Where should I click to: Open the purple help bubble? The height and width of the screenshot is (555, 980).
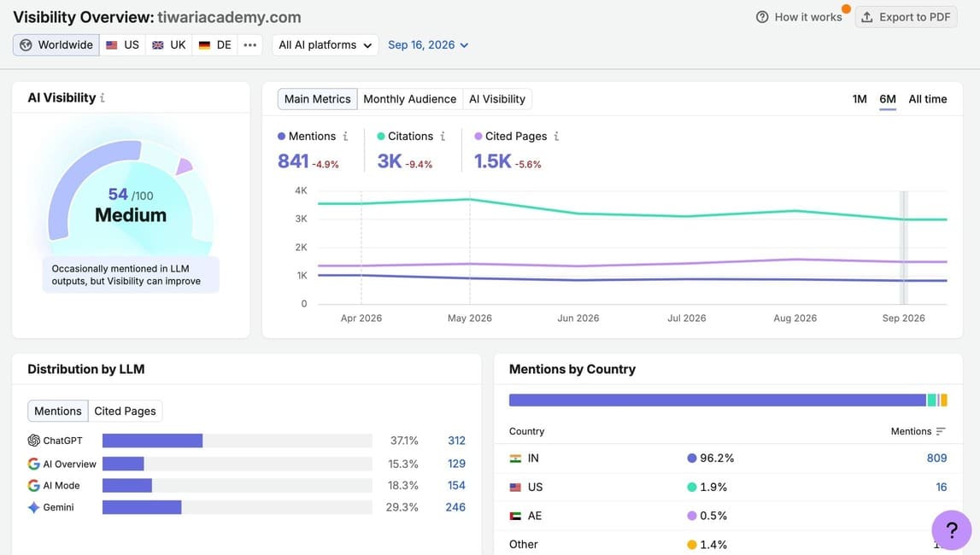click(951, 530)
